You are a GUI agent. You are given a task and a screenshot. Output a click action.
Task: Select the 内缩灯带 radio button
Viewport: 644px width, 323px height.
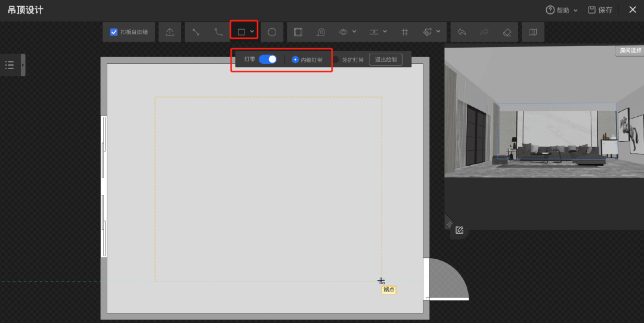(x=295, y=60)
